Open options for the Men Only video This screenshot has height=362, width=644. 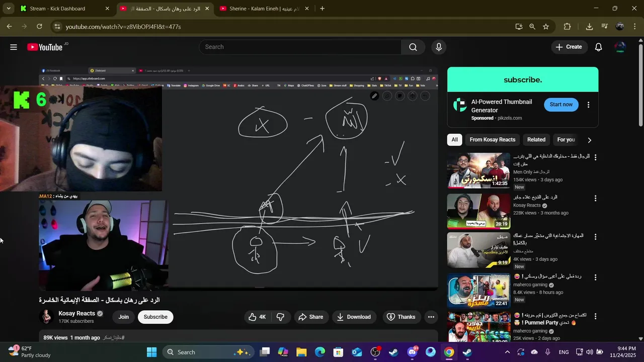point(595,157)
